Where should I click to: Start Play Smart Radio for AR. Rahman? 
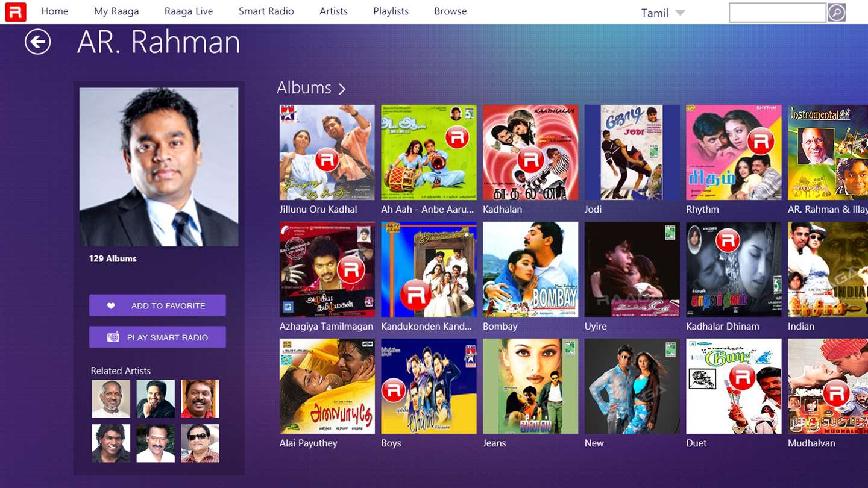click(x=157, y=337)
